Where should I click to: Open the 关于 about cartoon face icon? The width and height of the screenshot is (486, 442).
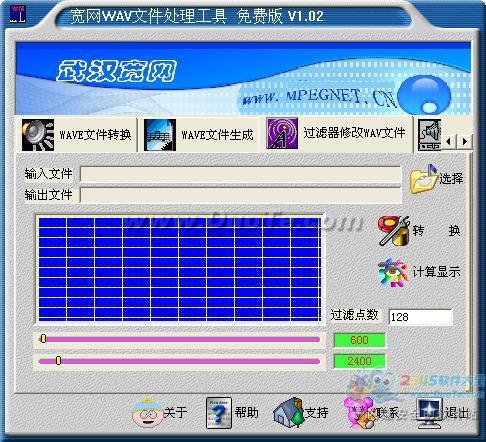pos(146,413)
